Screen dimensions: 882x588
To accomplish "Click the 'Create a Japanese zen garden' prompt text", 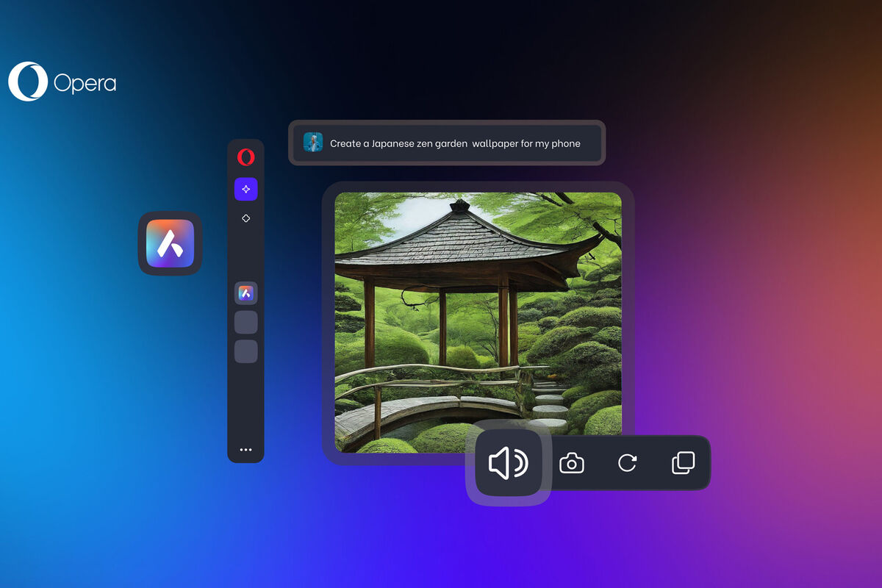I will pyautogui.click(x=455, y=143).
